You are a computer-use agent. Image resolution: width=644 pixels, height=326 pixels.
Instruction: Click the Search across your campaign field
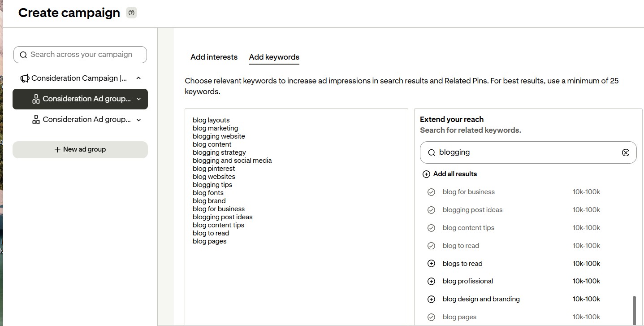tap(80, 55)
